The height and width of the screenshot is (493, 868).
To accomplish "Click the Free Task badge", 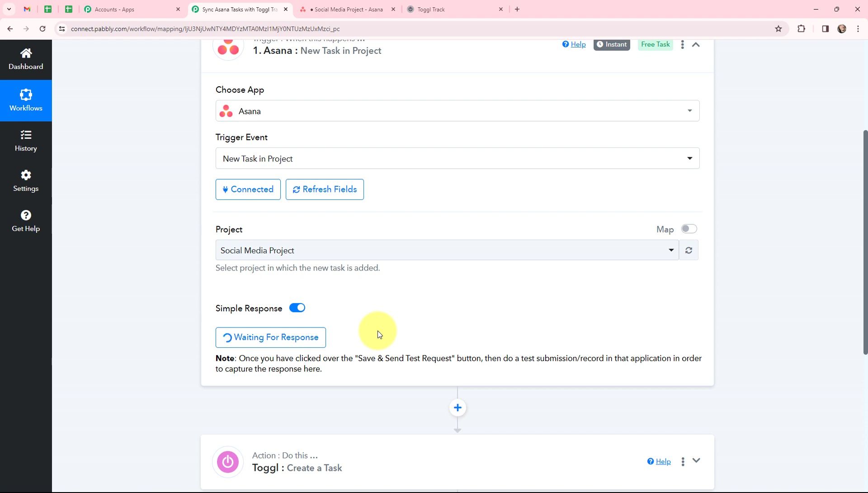I will (x=656, y=44).
